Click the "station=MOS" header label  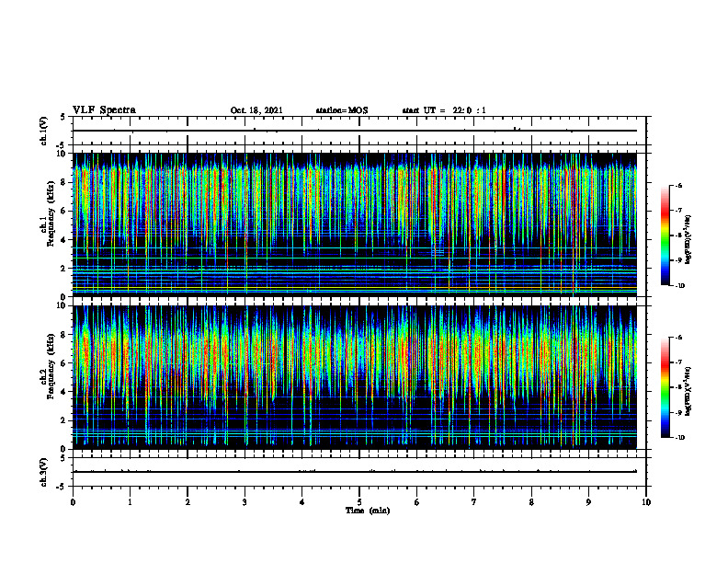[x=342, y=110]
